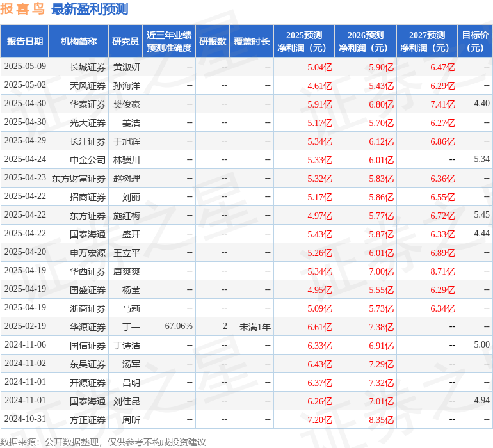Image resolution: width=493 pixels, height=448 pixels.
Task: Click the 2027预测净利润 column header
Action: [x=427, y=41]
